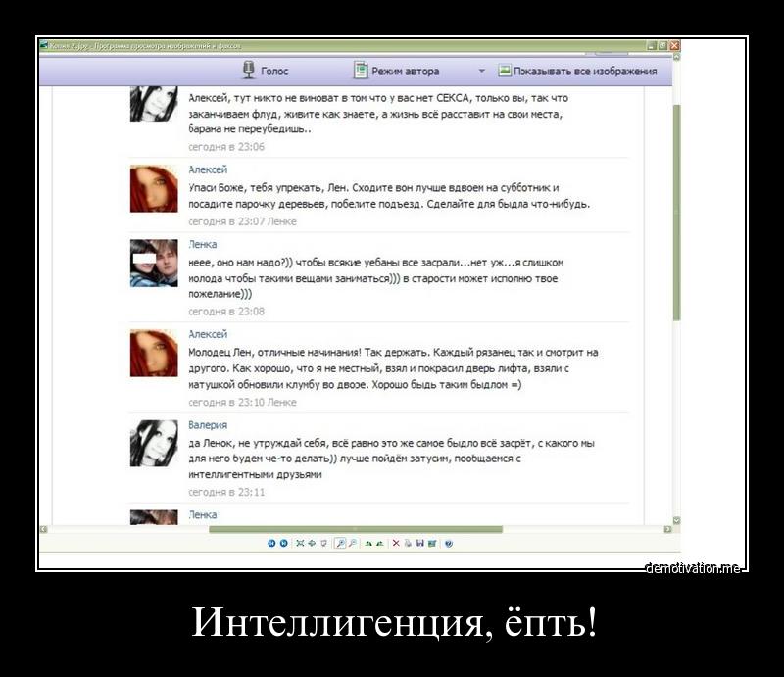
Task: Click the horizontal scrollbar right arrow
Action: (668, 529)
